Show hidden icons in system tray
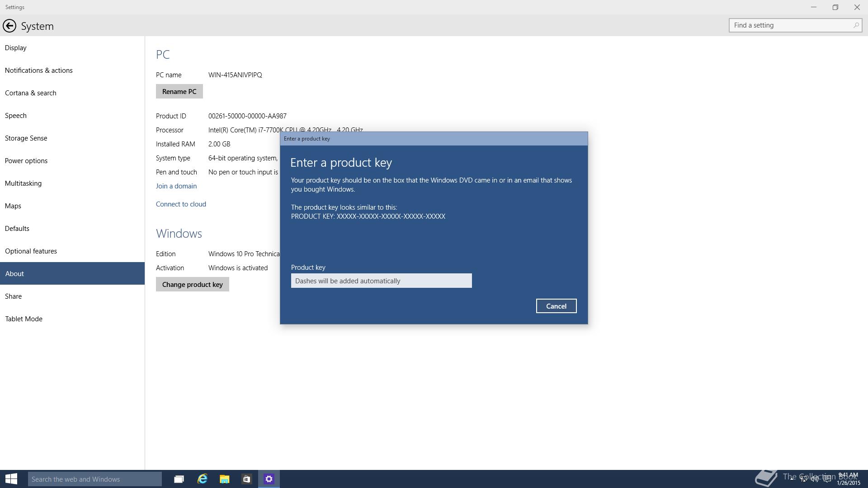Screen dimensions: 868x488 pos(792,479)
